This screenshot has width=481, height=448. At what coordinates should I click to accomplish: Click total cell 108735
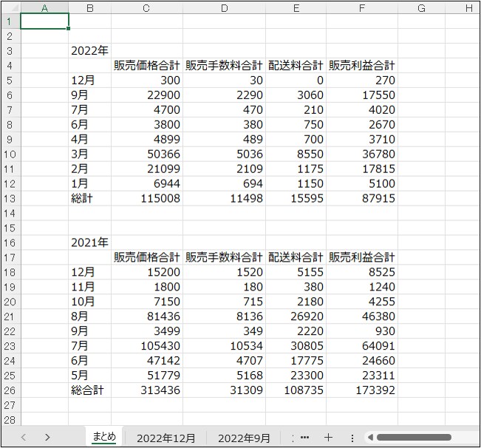[296, 390]
